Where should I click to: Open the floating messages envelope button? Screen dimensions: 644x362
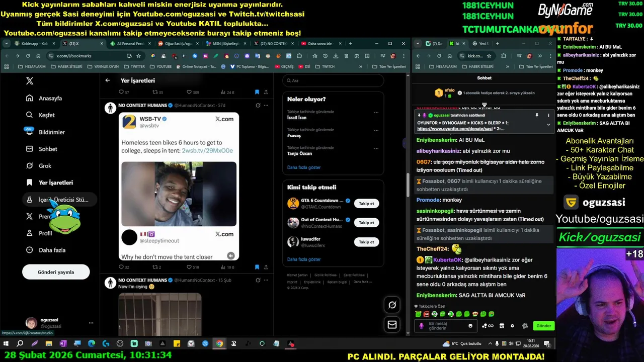[392, 325]
